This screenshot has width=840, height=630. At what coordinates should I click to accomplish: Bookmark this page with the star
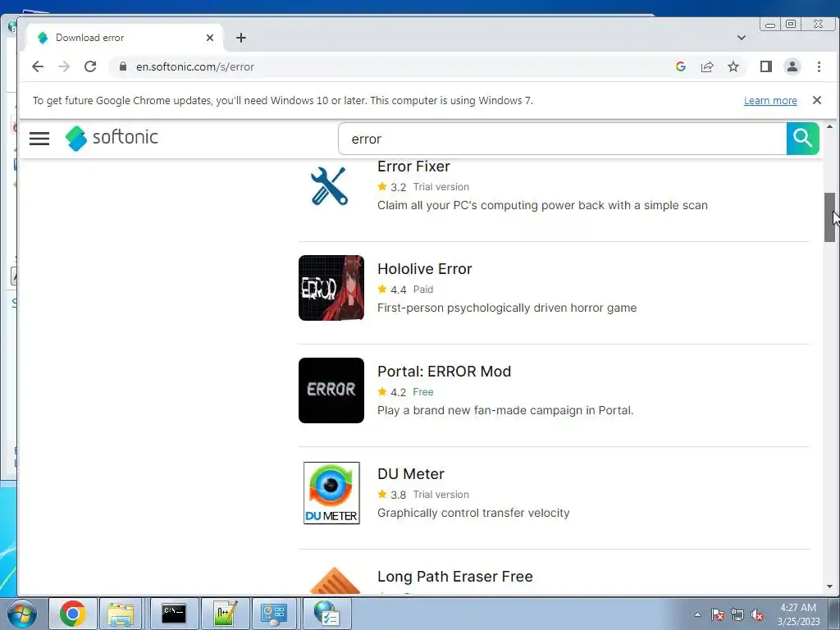tap(733, 66)
